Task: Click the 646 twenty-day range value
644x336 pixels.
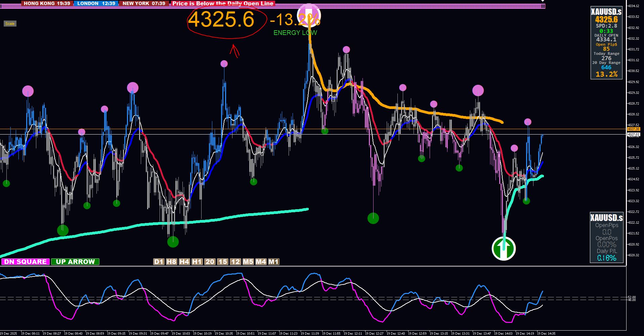Action: point(606,67)
